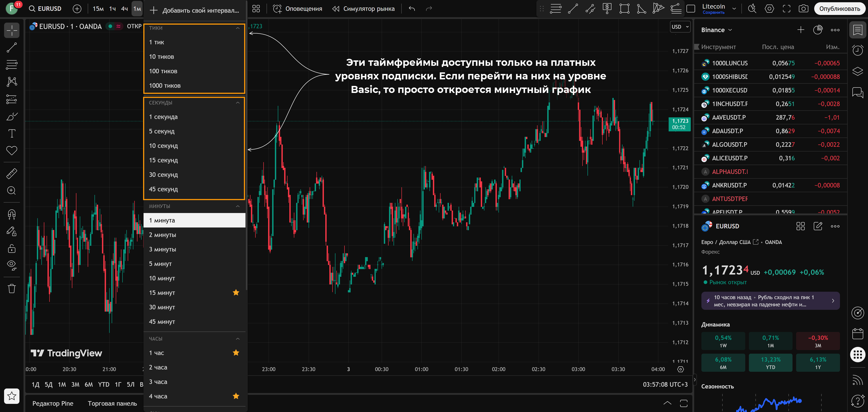Open the USD currency dropdown
The width and height of the screenshot is (868, 412).
point(680,27)
